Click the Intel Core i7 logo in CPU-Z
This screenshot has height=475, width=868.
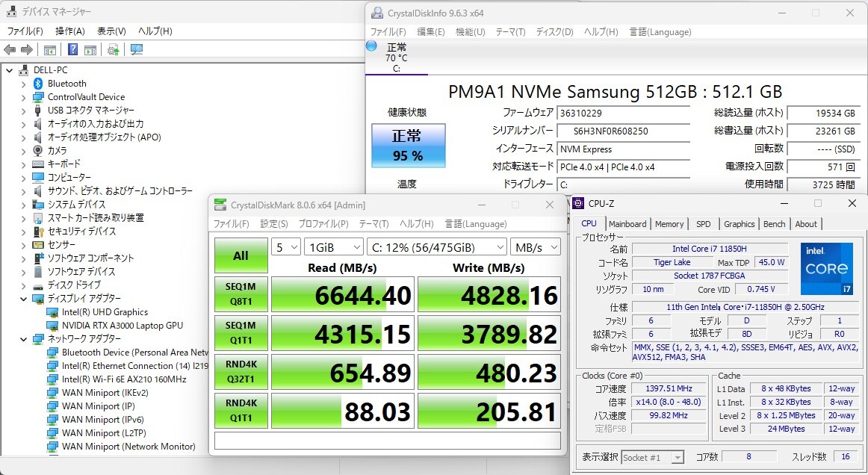click(826, 268)
